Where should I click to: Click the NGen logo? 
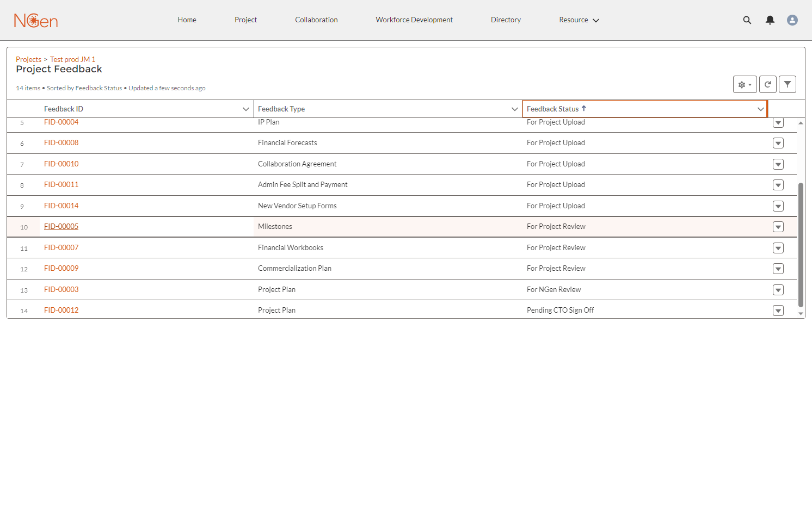(x=36, y=21)
